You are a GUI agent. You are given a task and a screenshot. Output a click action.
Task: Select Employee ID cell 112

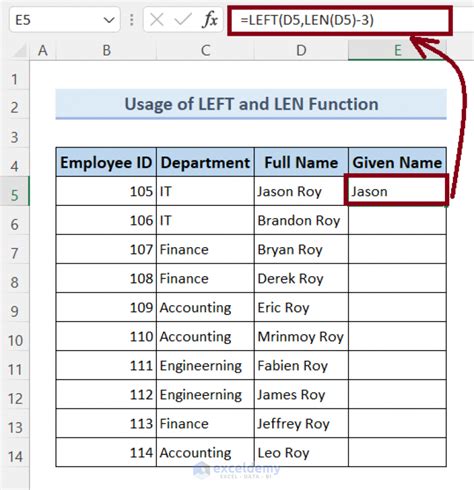106,394
